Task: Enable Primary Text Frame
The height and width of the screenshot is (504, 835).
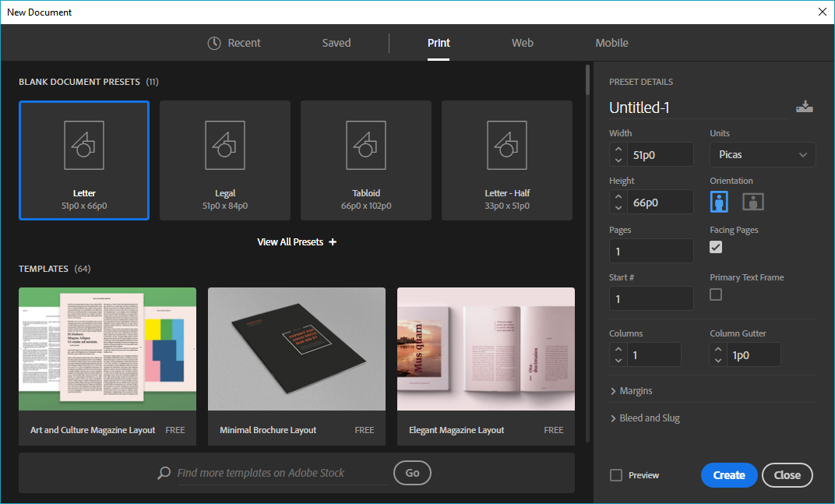Action: click(x=715, y=294)
